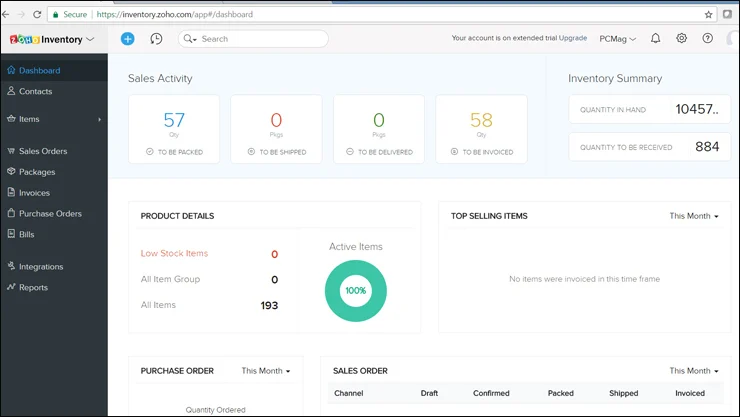Click the Quantity In Hand value
This screenshot has height=417, width=740.
coord(697,109)
